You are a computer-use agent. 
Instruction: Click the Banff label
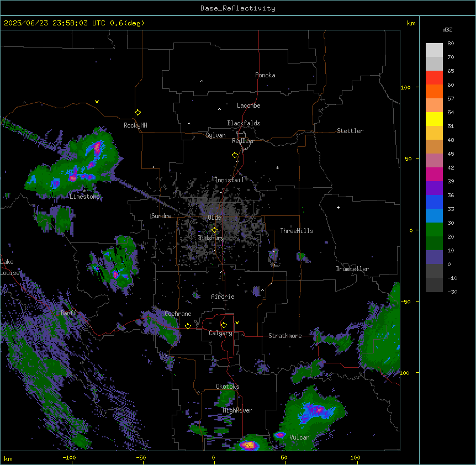[x=68, y=313]
